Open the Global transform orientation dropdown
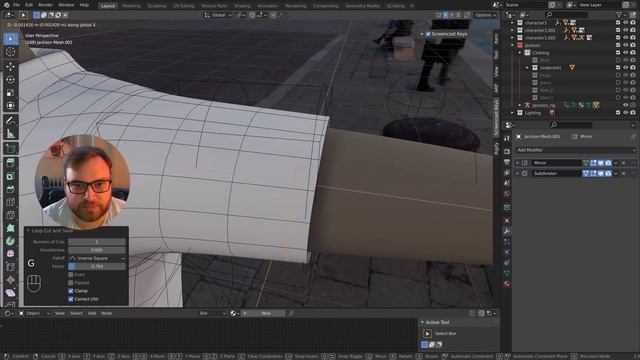Screen dimensions: 640x360 pyautogui.click(x=218, y=15)
